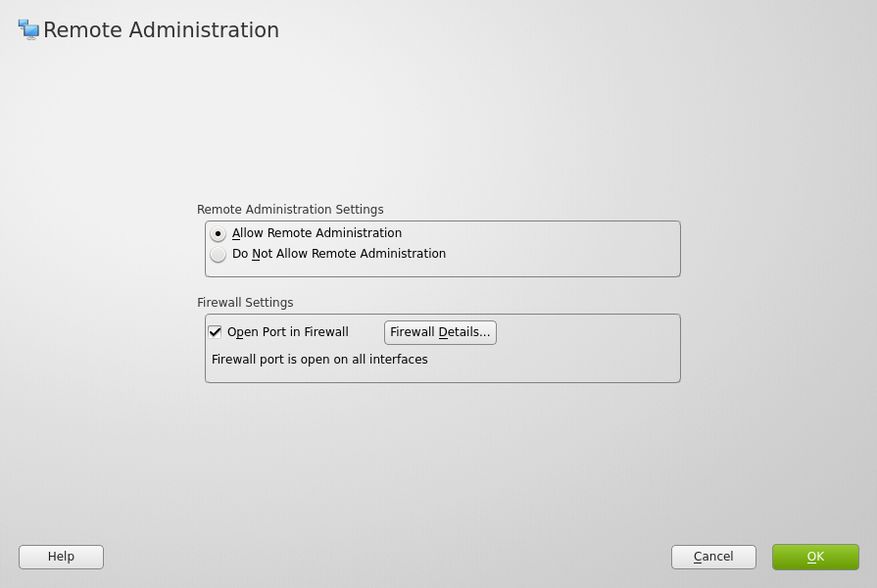Open the Firewall Details dialog
Screen dimensions: 877x588
click(x=440, y=332)
